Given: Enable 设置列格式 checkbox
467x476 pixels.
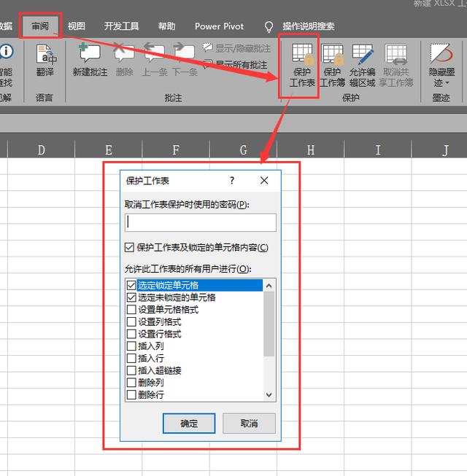Looking at the screenshot, I should [131, 321].
